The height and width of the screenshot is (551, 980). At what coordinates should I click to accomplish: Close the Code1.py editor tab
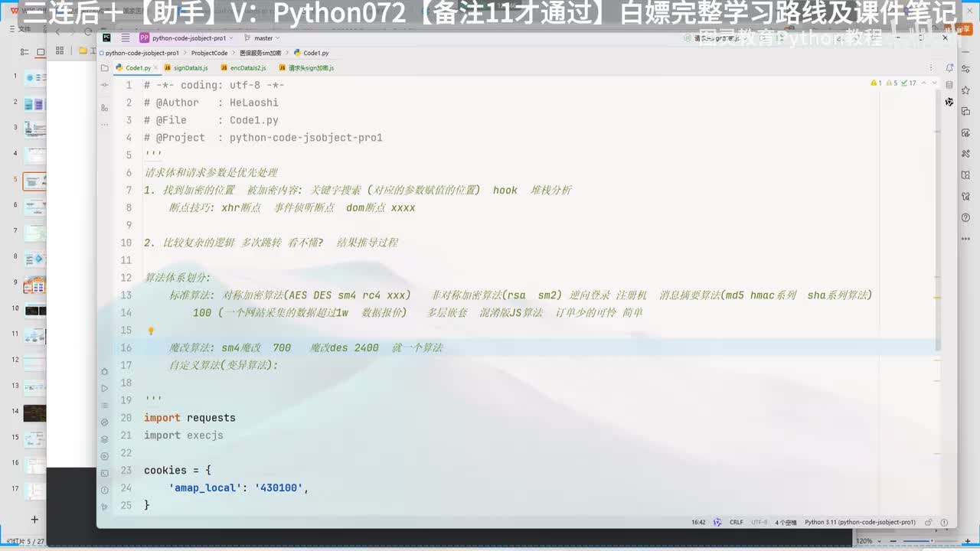pyautogui.click(x=156, y=68)
